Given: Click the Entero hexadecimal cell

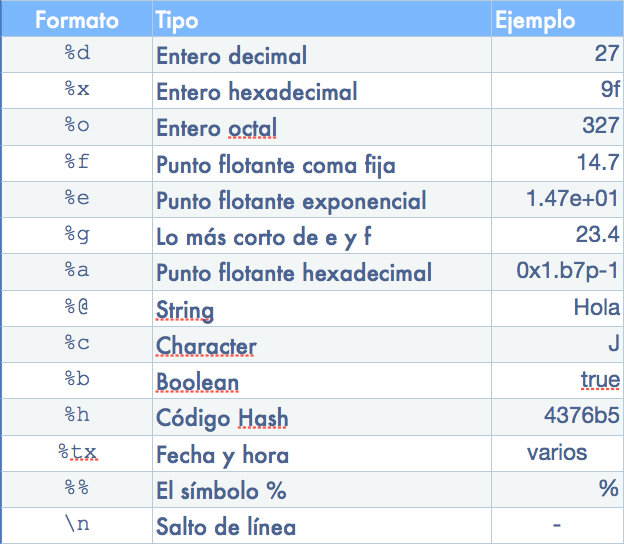Looking at the screenshot, I should coord(322,91).
